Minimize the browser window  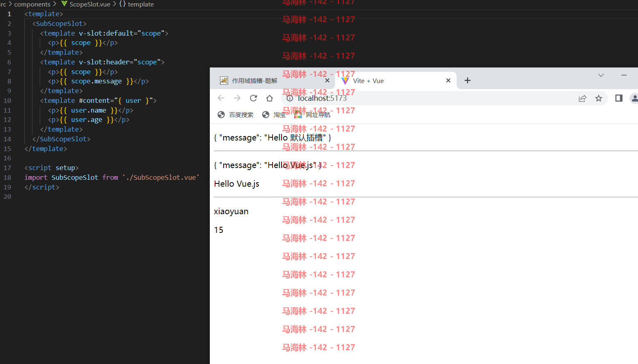(624, 75)
